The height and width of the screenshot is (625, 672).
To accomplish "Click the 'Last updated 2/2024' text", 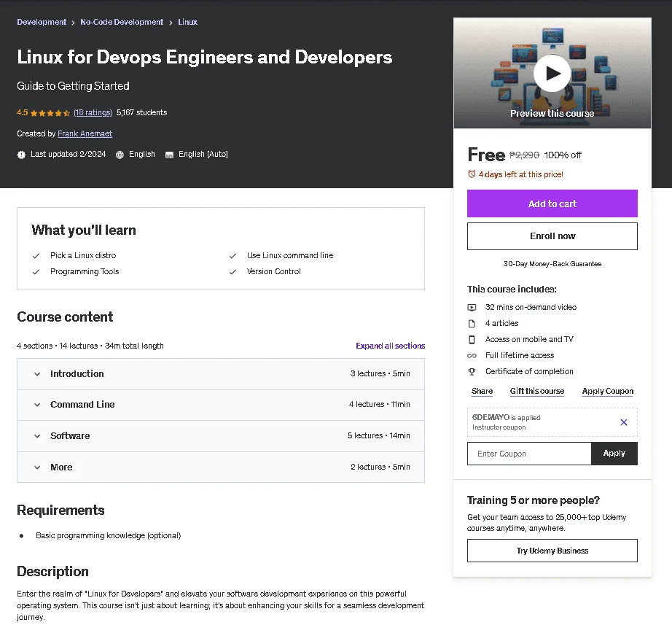I will pos(68,154).
